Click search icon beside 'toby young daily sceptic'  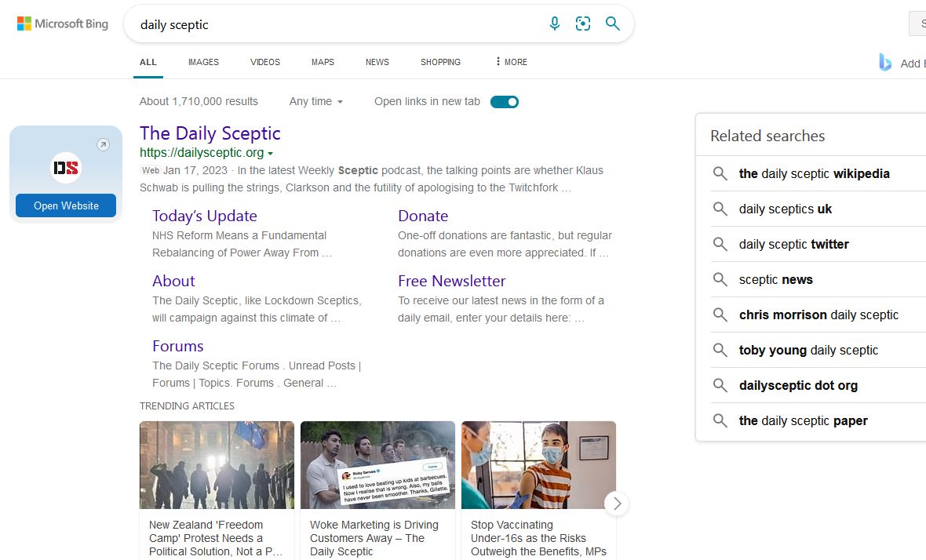pyautogui.click(x=720, y=350)
